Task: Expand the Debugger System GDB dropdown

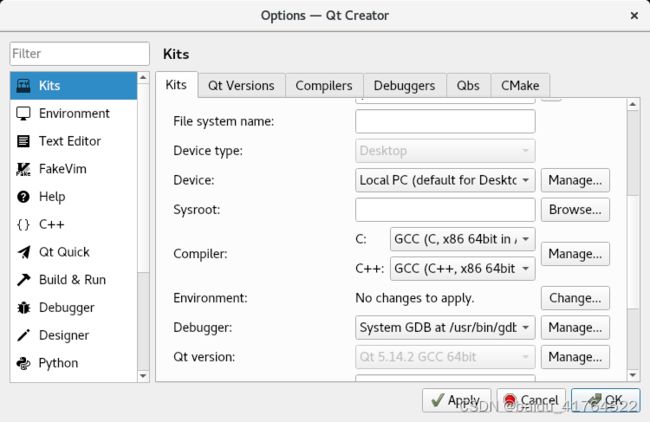Action: [445, 327]
